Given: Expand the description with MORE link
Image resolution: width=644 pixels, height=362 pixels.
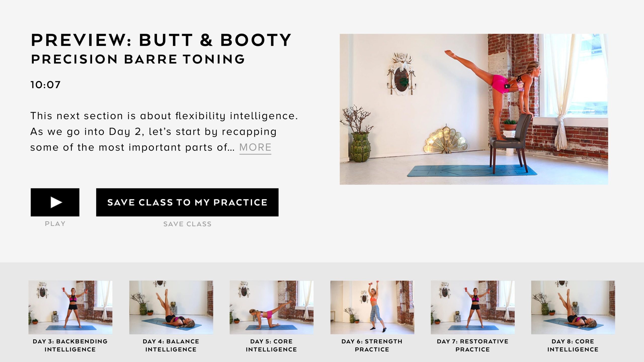Looking at the screenshot, I should point(255,148).
